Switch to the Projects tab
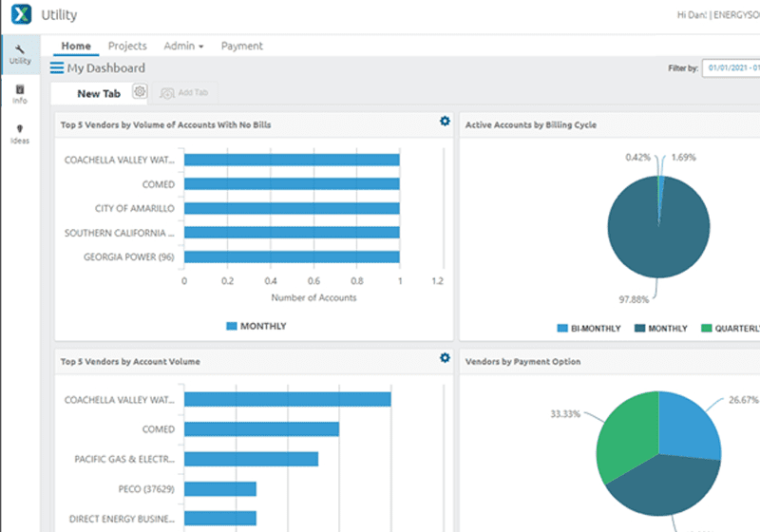Screen dimensions: 760x532 (127, 46)
